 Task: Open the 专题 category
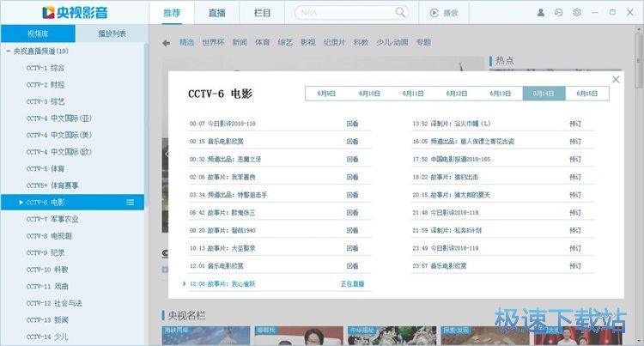click(x=423, y=42)
